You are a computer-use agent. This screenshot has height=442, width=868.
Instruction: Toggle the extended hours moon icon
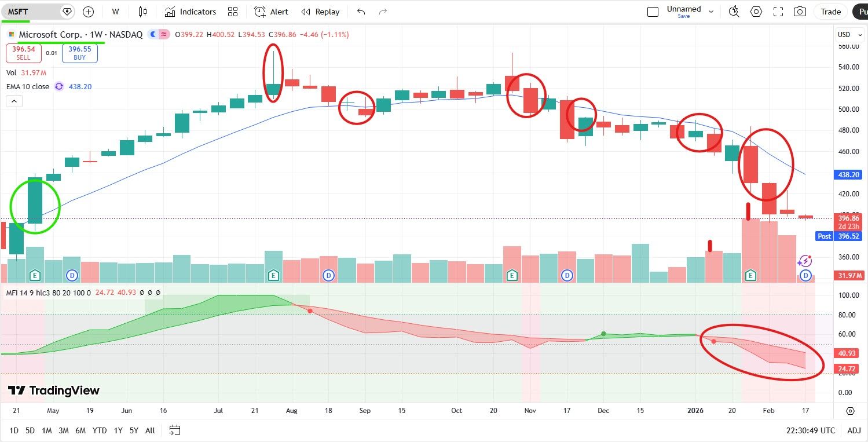[x=153, y=35]
